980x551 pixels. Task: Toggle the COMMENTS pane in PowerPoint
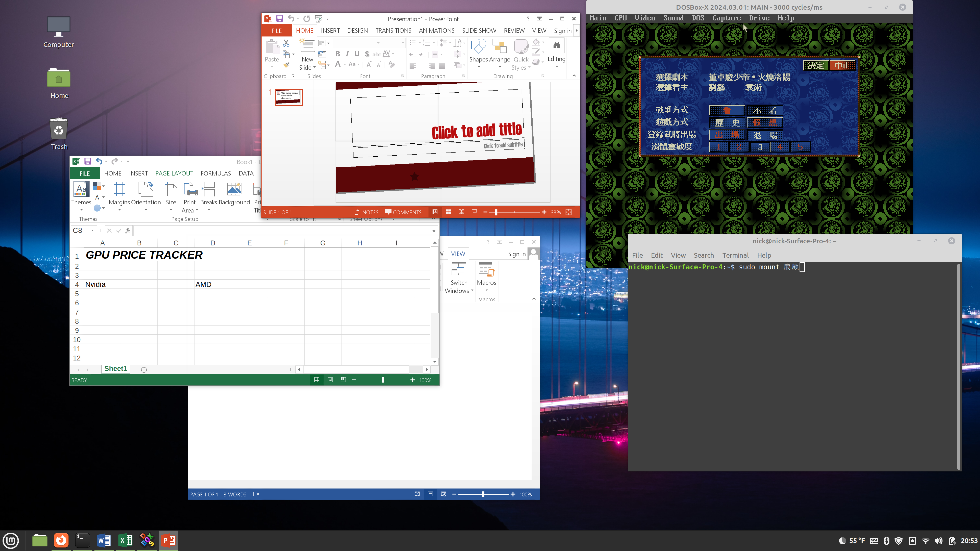coord(403,212)
